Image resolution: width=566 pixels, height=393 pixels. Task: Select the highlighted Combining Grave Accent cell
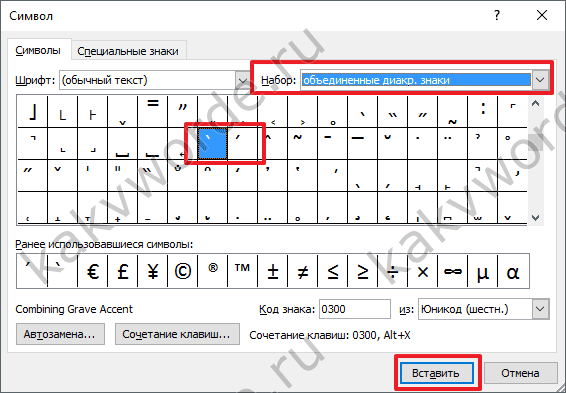pyautogui.click(x=212, y=143)
